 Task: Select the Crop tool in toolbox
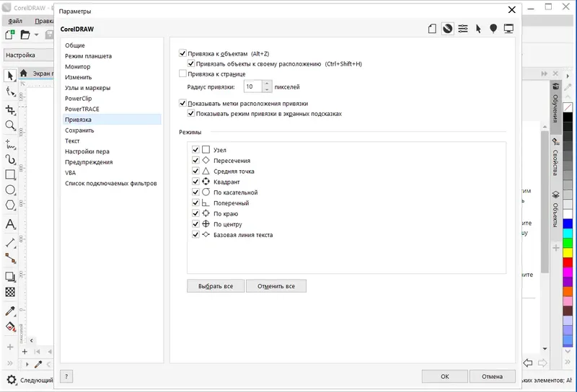tap(10, 110)
